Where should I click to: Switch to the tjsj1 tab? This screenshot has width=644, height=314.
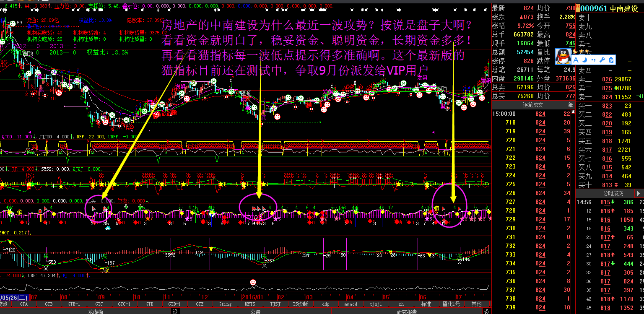click(376, 304)
